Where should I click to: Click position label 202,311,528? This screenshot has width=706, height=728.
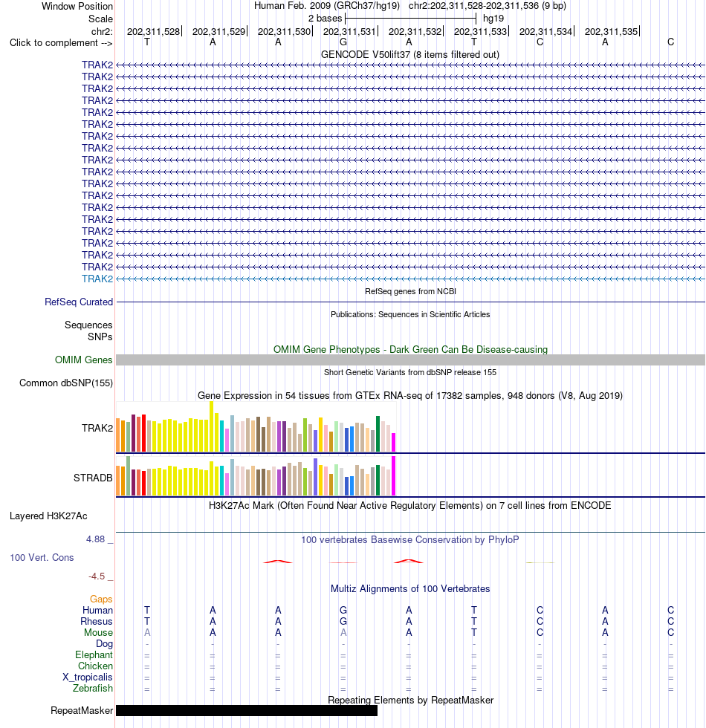point(153,31)
